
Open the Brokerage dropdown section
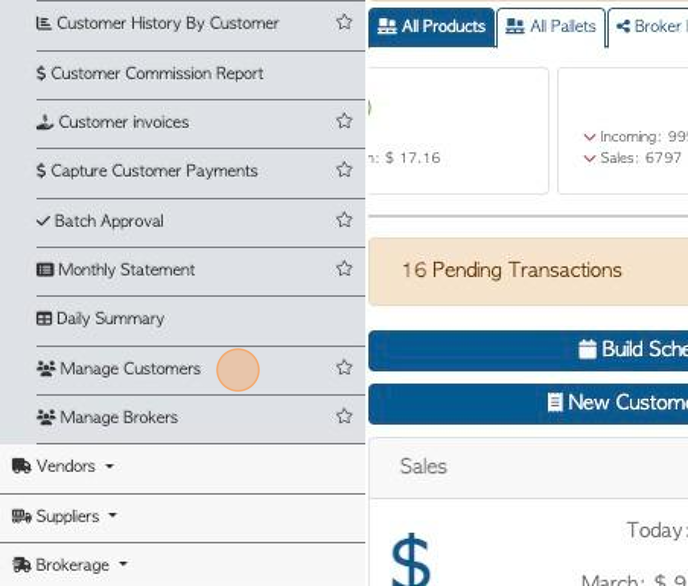click(x=70, y=565)
